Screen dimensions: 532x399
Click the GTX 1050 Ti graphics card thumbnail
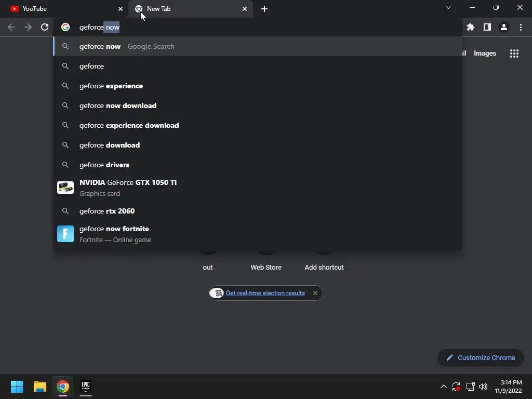pyautogui.click(x=65, y=188)
